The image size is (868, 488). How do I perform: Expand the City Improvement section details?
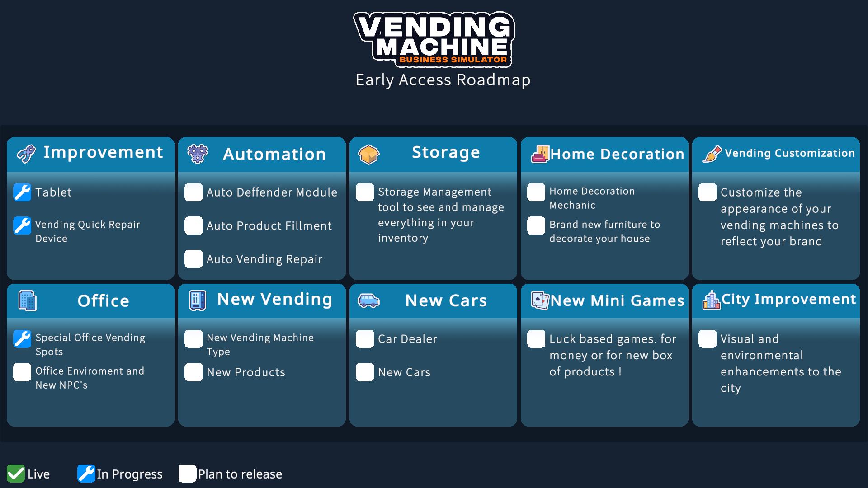coord(779,301)
